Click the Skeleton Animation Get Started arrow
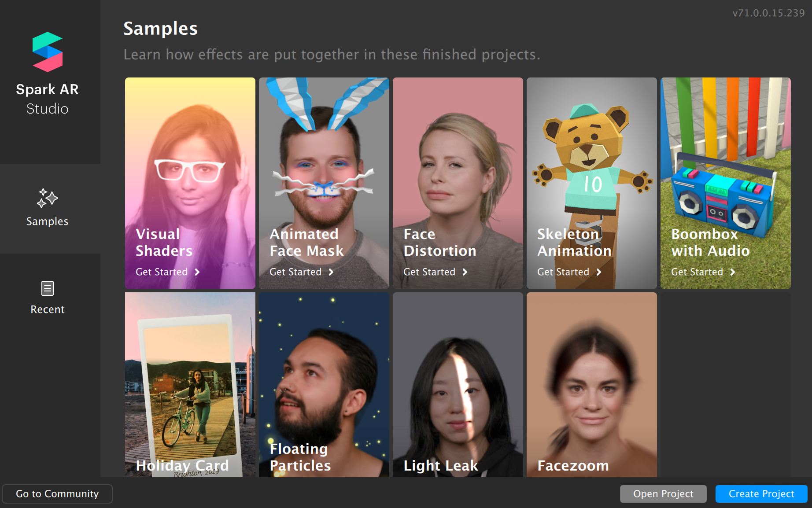This screenshot has width=812, height=508. [x=599, y=272]
